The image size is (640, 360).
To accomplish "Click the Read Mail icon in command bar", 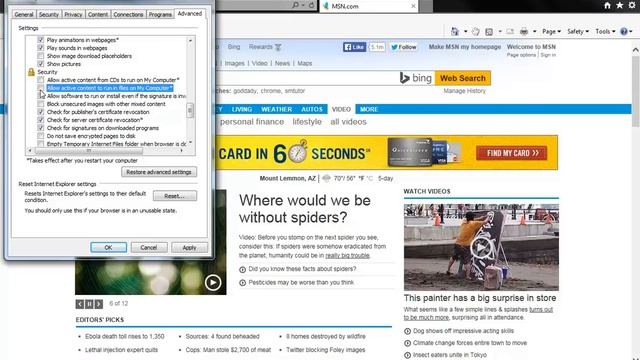I will pos(510,31).
